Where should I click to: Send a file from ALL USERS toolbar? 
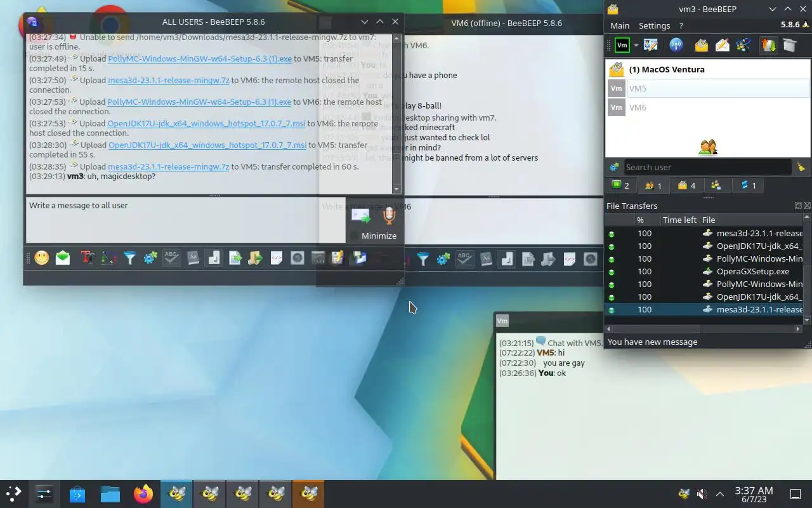(x=235, y=258)
